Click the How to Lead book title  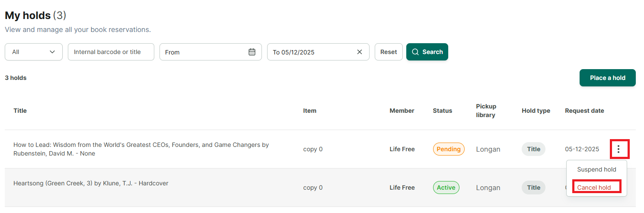pyautogui.click(x=141, y=149)
